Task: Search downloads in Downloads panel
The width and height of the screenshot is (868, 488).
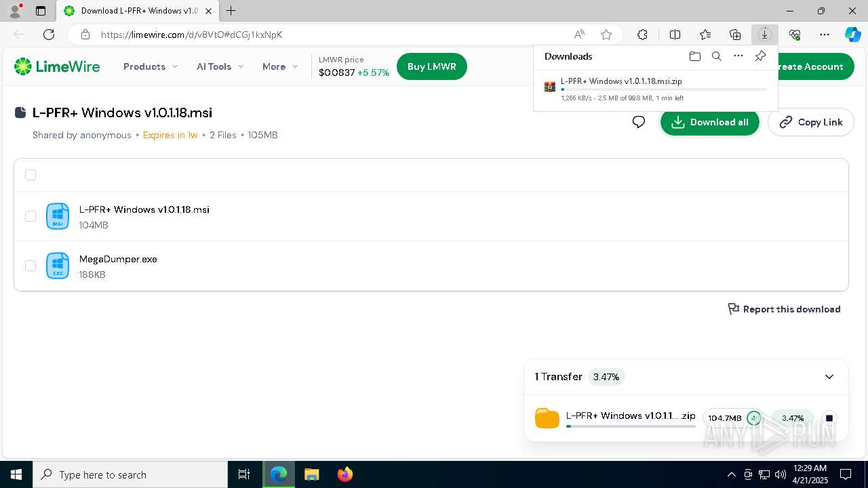Action: point(717,56)
